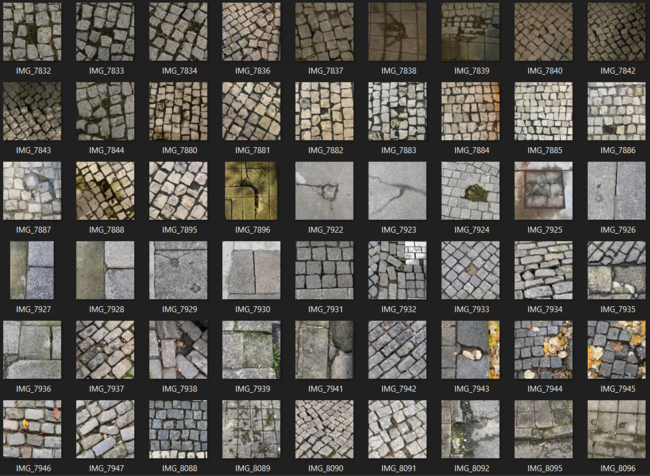
Task: Select the IMG_7946 thumbnail
Action: coord(32,429)
